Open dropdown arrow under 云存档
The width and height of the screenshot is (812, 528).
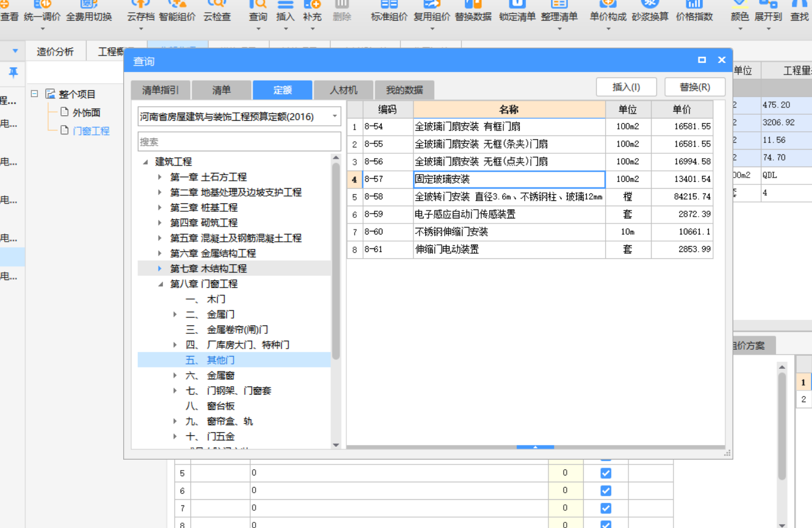pyautogui.click(x=140, y=29)
